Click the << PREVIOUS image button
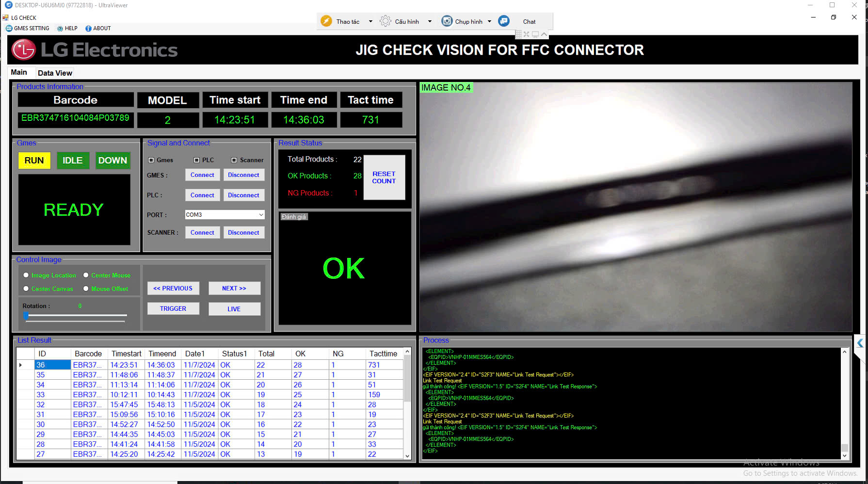The width and height of the screenshot is (868, 484). click(173, 288)
